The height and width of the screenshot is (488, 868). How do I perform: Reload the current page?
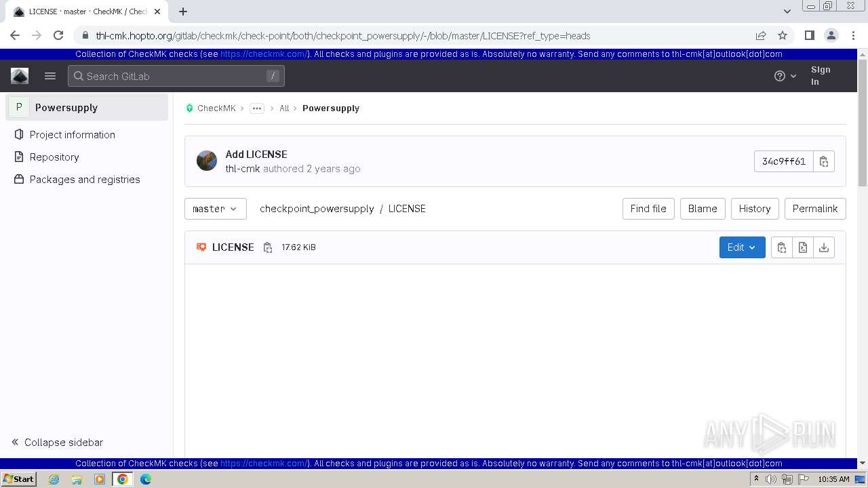[58, 35]
